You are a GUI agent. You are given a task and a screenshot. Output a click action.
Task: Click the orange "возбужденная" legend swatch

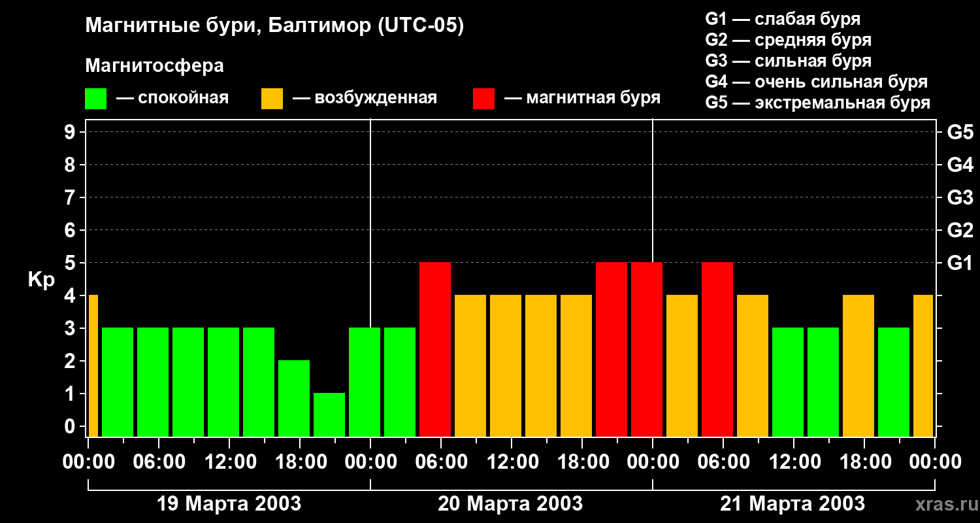[272, 99]
